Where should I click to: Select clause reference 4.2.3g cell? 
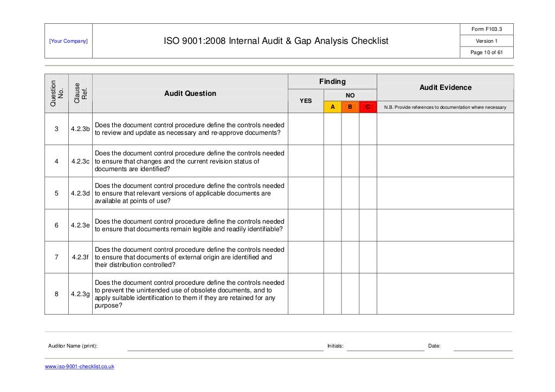coord(80,294)
